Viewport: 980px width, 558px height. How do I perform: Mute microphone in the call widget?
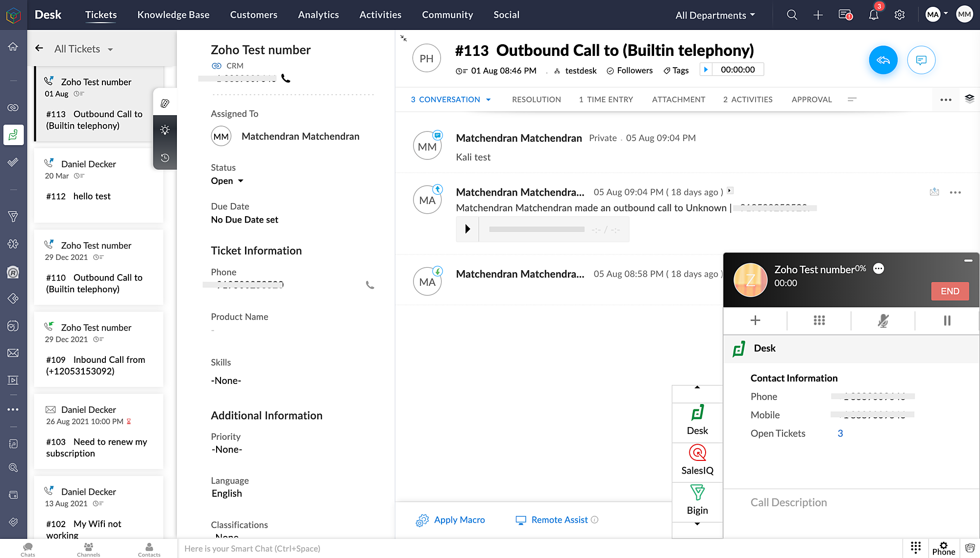pos(882,320)
